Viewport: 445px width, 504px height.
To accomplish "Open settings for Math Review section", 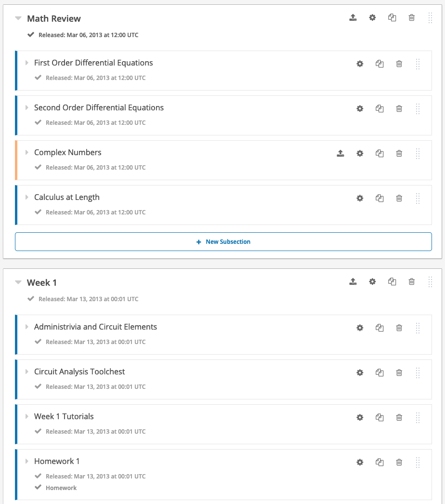I will coord(372,18).
